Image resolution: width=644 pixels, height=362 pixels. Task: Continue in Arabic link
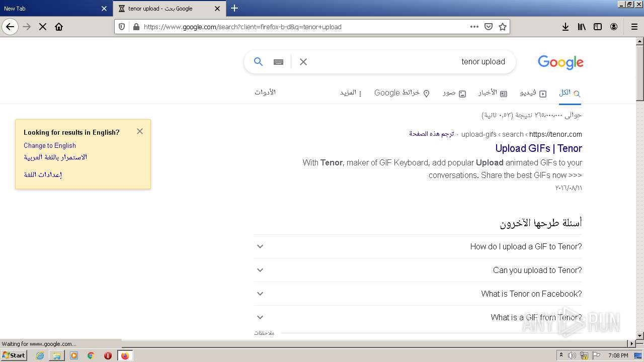point(55,157)
